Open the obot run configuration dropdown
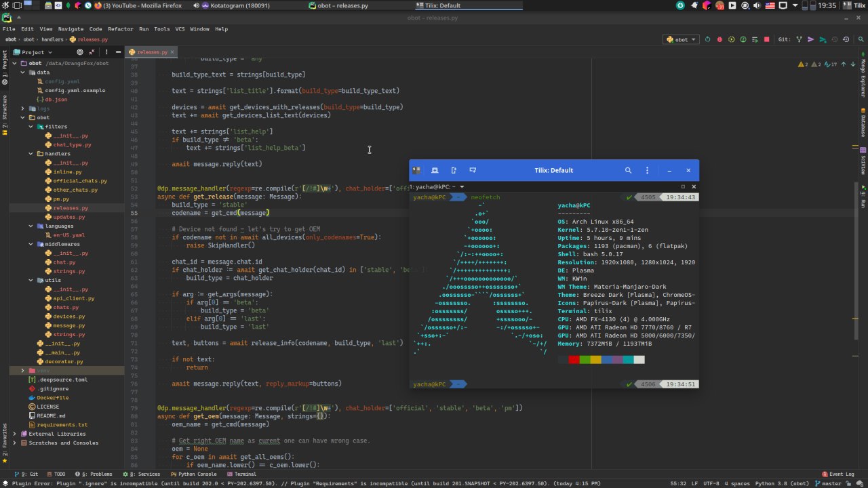 [x=682, y=39]
